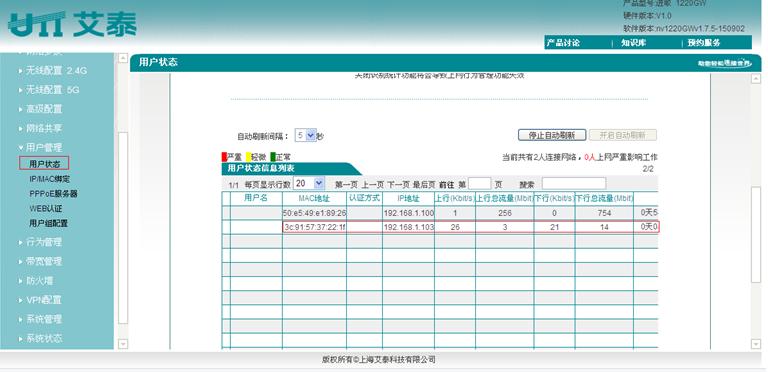
Task: Focus the page number input field
Action: [480, 184]
